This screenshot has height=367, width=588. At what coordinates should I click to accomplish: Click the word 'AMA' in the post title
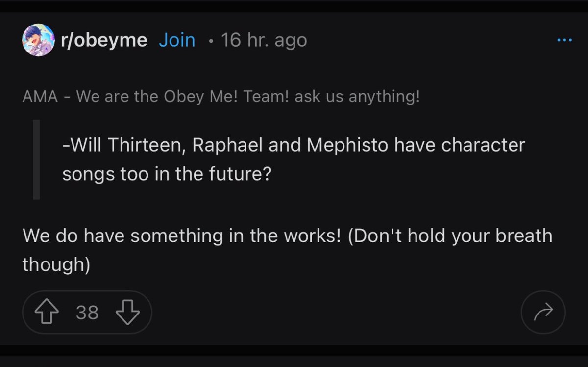pos(40,97)
